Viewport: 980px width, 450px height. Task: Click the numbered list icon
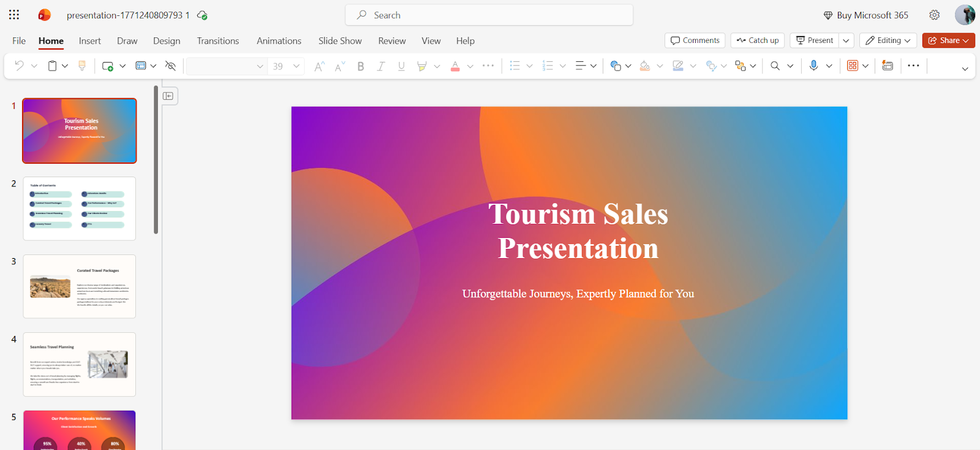coord(548,66)
